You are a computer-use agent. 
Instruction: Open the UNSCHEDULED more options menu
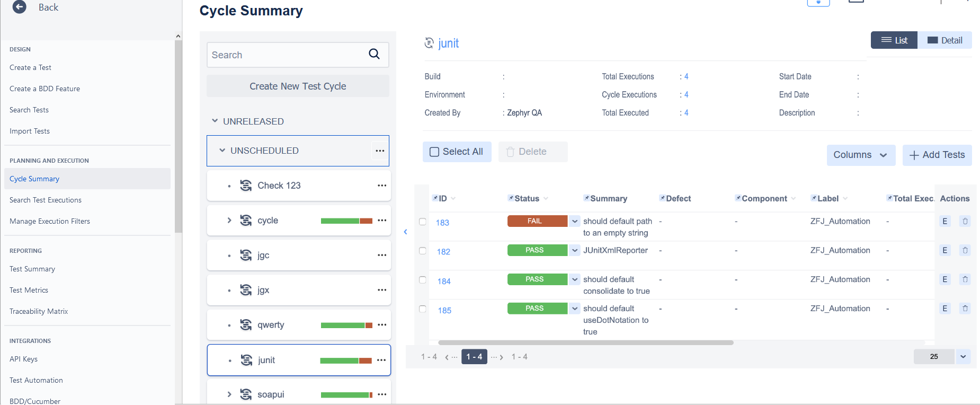tap(380, 151)
